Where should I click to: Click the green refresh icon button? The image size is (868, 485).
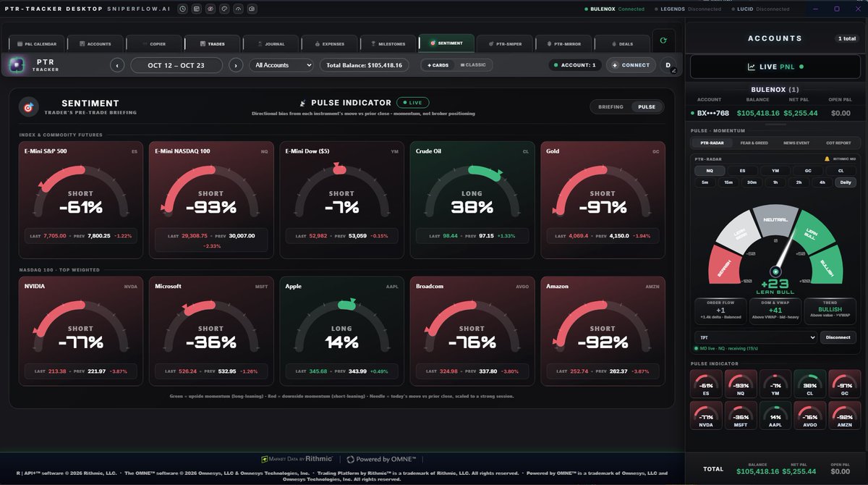point(663,41)
